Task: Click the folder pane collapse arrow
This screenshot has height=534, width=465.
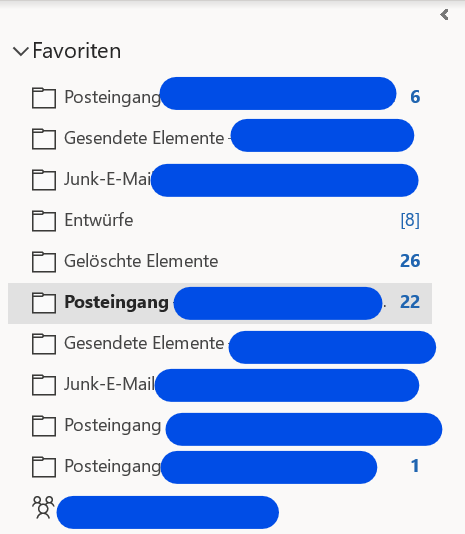Action: click(444, 15)
